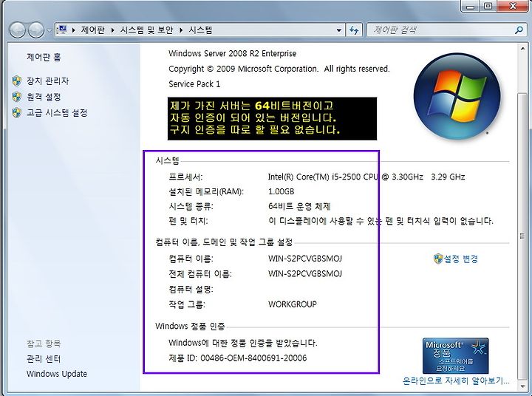
Task: Click the magnifier search icon
Action: (x=519, y=30)
